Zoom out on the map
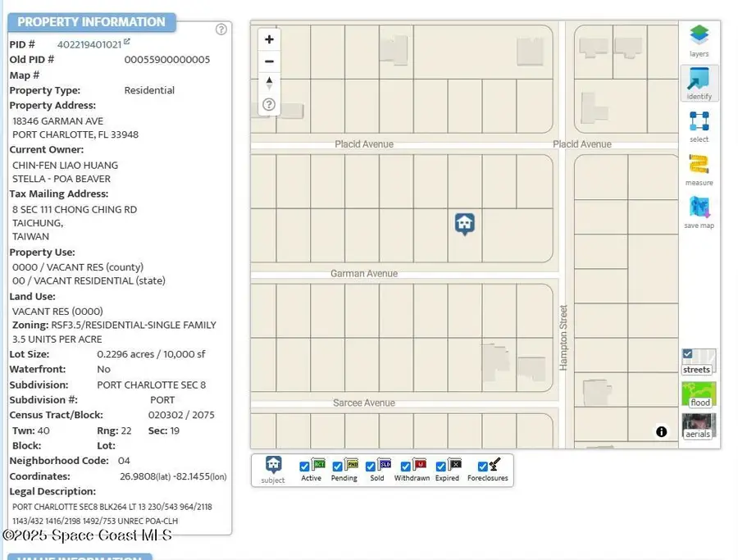Screen dimensions: 738x560 (x=269, y=61)
